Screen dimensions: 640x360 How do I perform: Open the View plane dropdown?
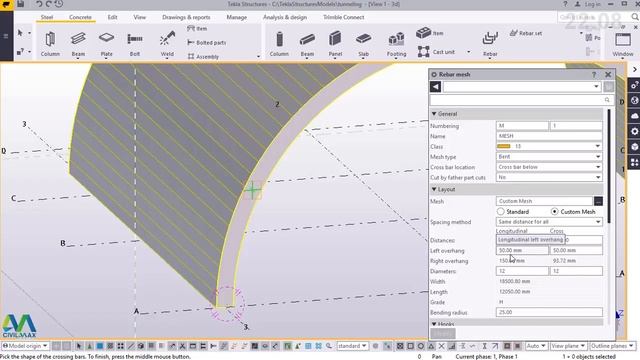click(568, 346)
